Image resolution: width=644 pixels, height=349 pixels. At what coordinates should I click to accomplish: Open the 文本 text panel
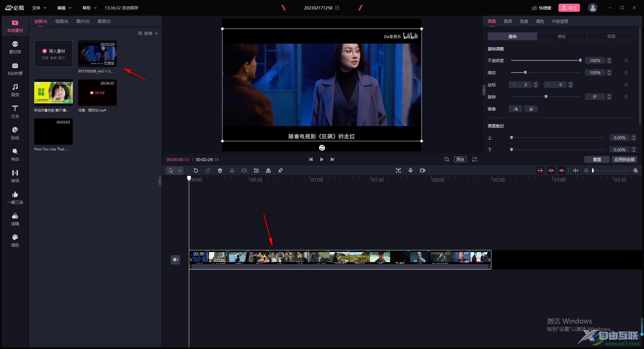tap(15, 112)
